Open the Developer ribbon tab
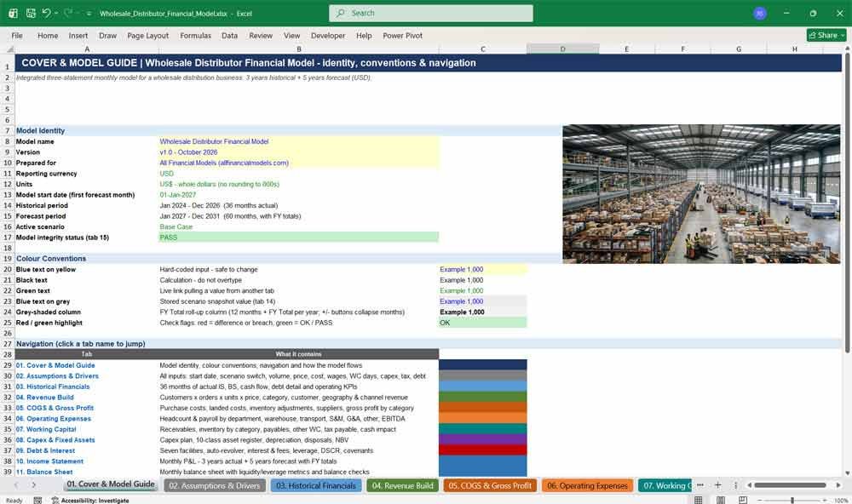Viewport: 852px width, 504px height. (328, 35)
